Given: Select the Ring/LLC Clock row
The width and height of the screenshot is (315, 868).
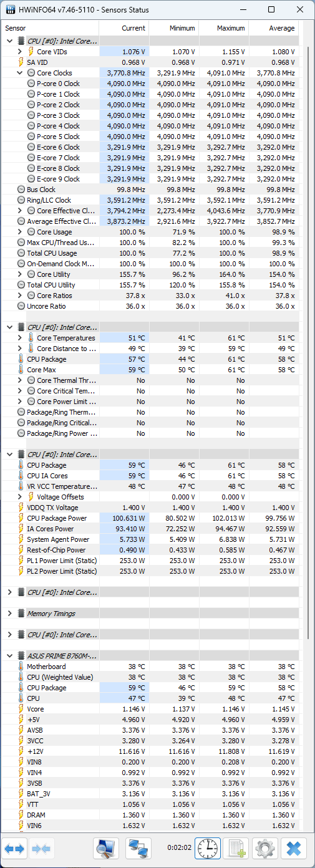Looking at the screenshot, I should pyautogui.click(x=150, y=200).
